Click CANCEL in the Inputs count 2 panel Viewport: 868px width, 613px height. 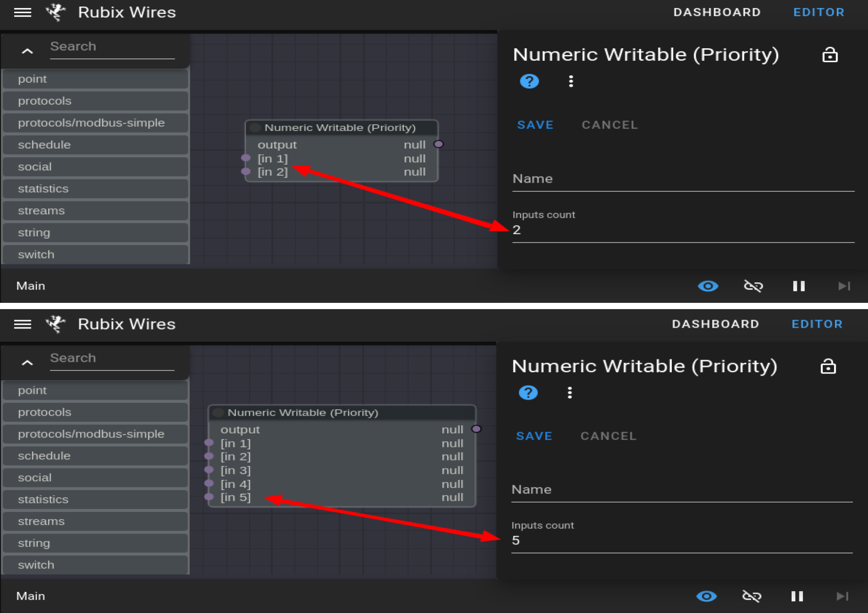pos(610,125)
